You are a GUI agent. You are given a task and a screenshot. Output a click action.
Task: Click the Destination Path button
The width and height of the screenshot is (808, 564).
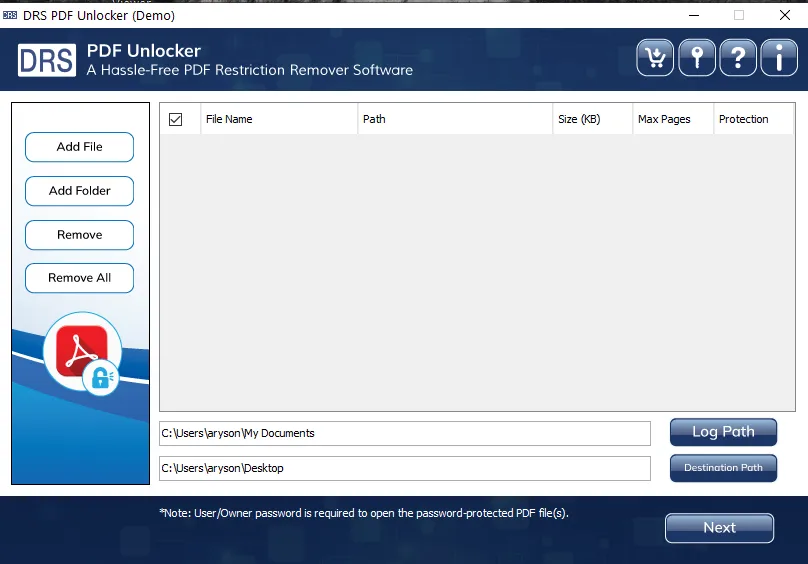click(x=723, y=468)
